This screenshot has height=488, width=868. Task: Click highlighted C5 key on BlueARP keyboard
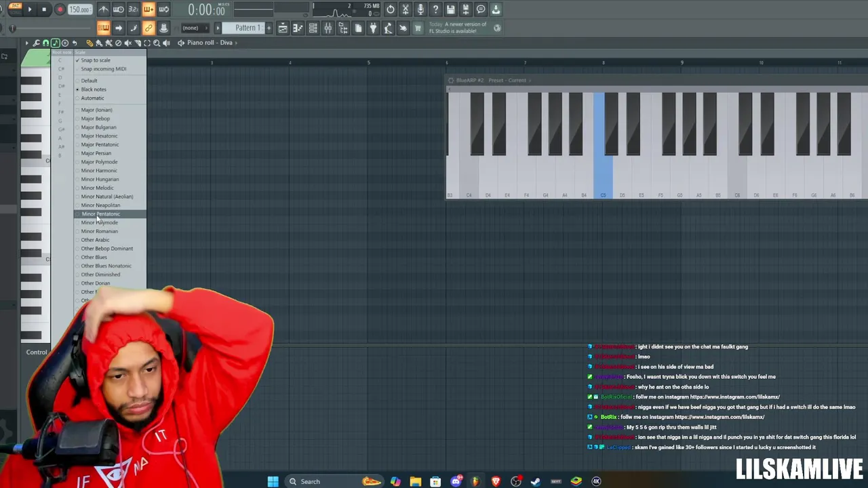click(603, 178)
